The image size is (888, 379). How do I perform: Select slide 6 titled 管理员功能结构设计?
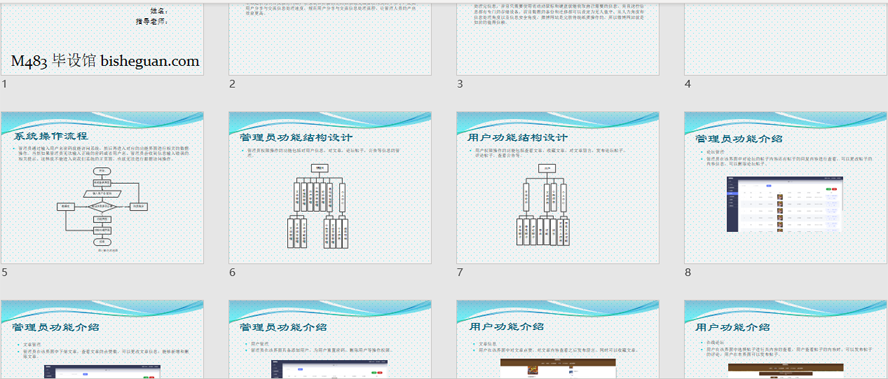[x=330, y=188]
